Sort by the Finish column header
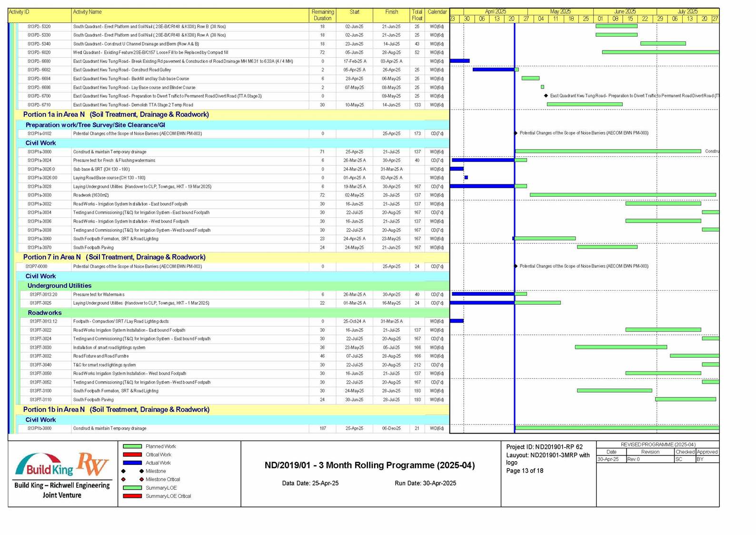 pos(391,15)
